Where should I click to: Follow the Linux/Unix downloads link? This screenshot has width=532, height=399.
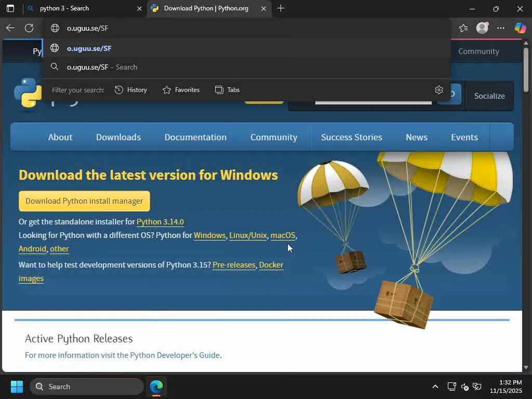[x=248, y=235]
